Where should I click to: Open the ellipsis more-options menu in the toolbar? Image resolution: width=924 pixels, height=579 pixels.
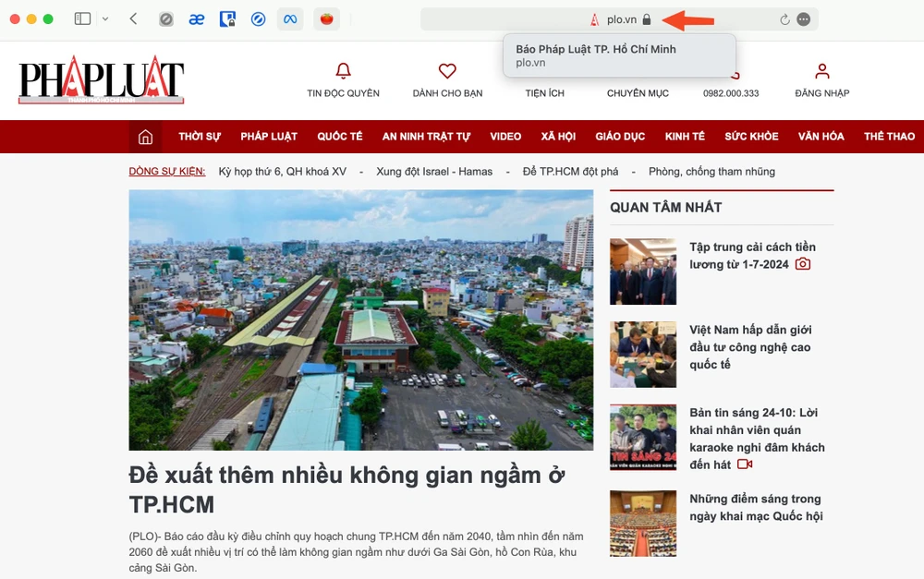(x=806, y=18)
